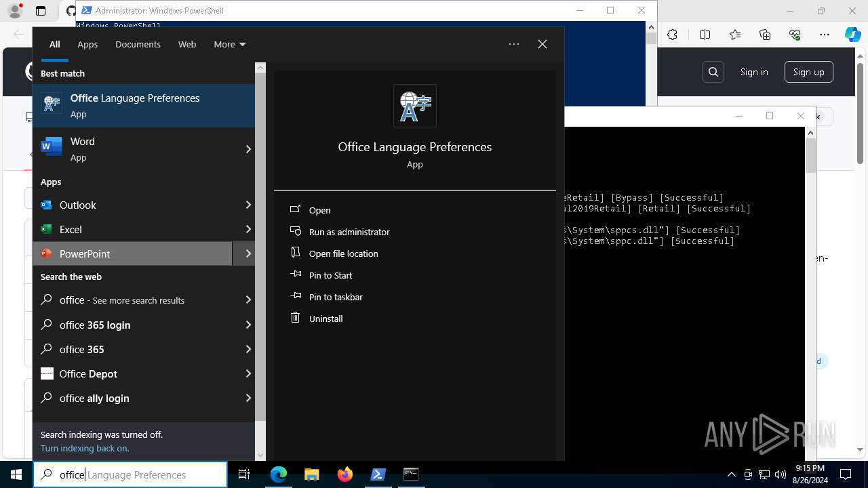Open the Edge profile avatar

coord(15,11)
